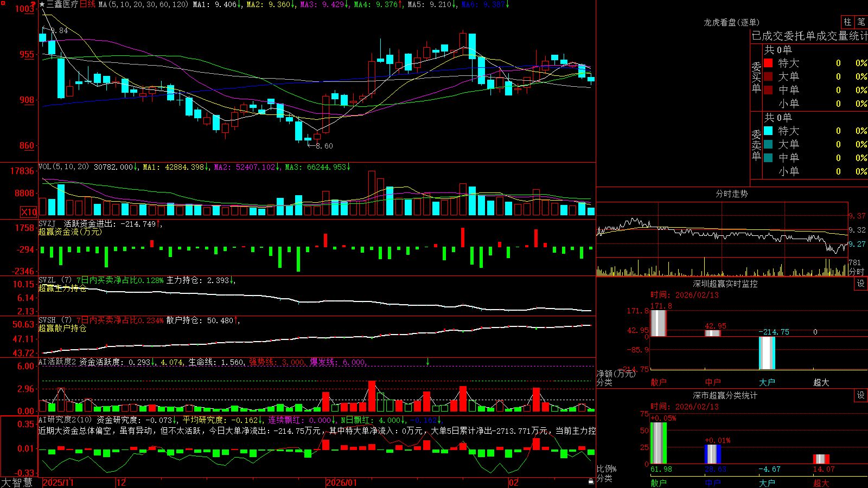
Task: Click the 强势线: 3.000 label
Action: (x=277, y=362)
